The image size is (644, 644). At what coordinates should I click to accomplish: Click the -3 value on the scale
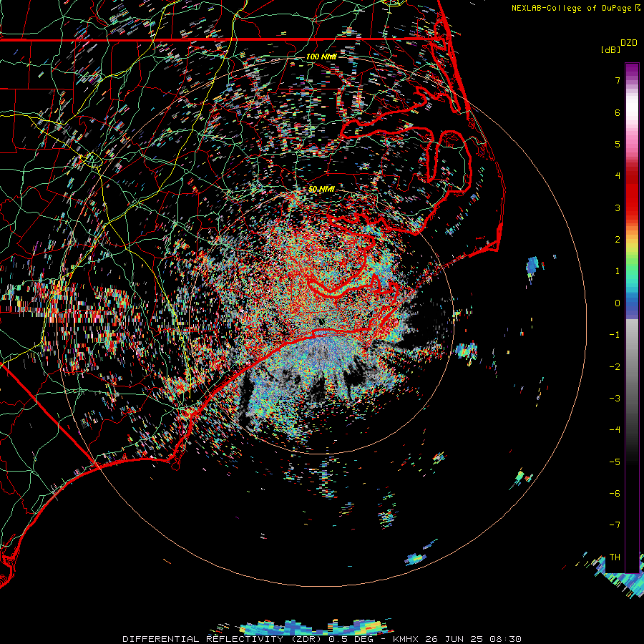615,399
